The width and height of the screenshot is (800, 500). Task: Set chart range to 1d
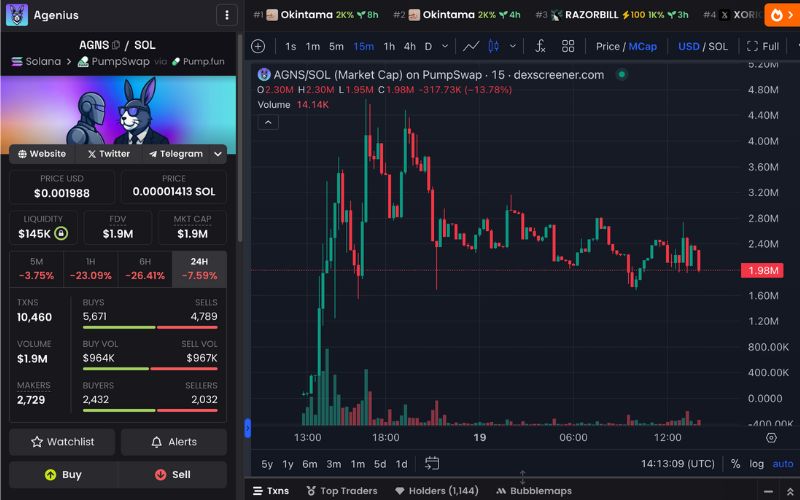(x=402, y=464)
